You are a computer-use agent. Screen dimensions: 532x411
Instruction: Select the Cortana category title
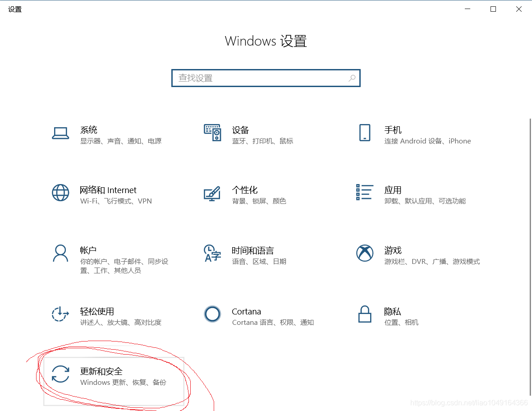coord(246,311)
